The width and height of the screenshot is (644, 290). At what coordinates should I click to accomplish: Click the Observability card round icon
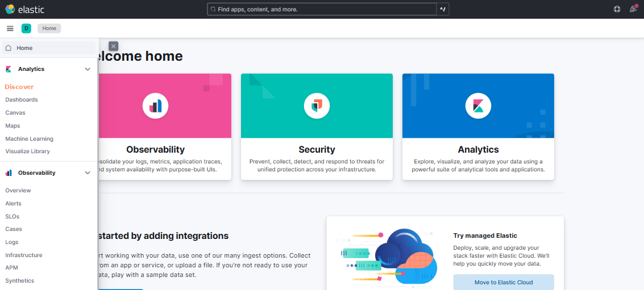[x=155, y=106]
